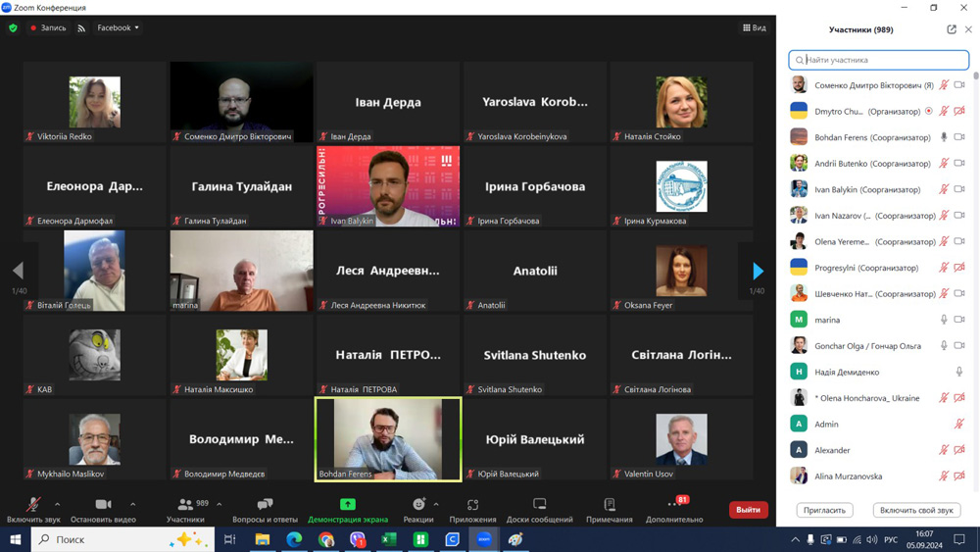Open the More (Дополнительно) menu with 81 badge
980x552 pixels.
point(674,509)
